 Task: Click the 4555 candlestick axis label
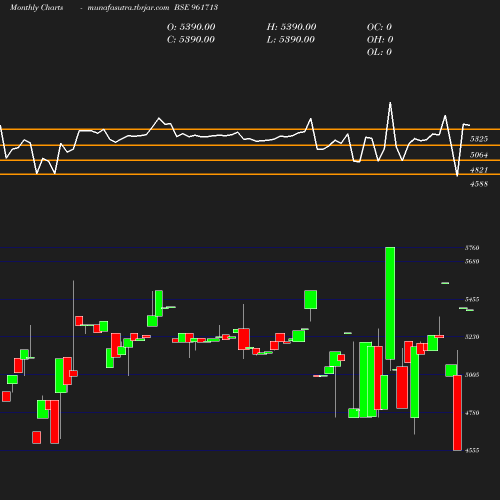click(x=472, y=450)
